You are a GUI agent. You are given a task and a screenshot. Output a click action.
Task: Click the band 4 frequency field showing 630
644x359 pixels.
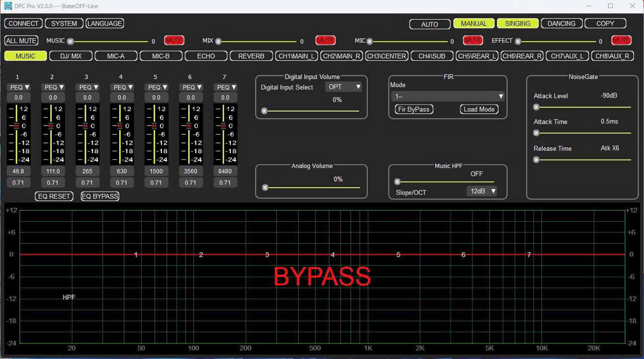[x=122, y=171]
